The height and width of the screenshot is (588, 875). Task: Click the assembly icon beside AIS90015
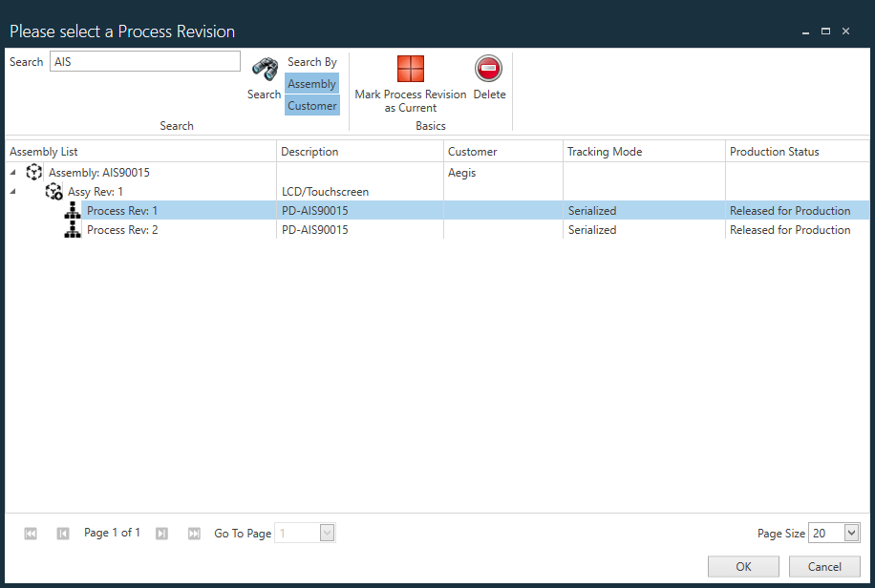[x=34, y=172]
